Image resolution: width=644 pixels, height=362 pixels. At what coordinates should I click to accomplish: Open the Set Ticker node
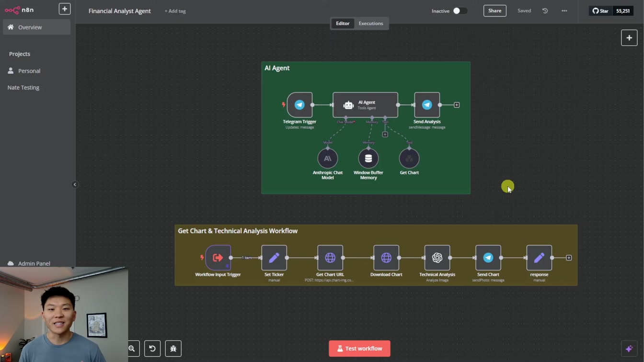274,258
